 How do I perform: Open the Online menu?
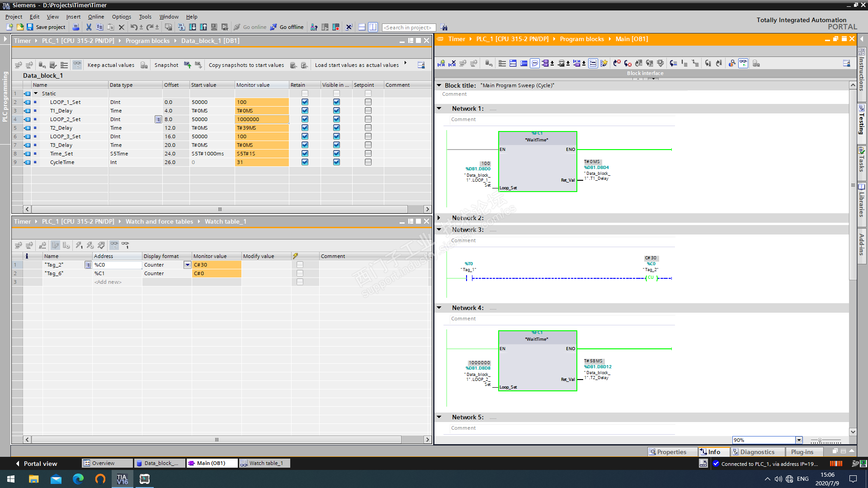[96, 17]
